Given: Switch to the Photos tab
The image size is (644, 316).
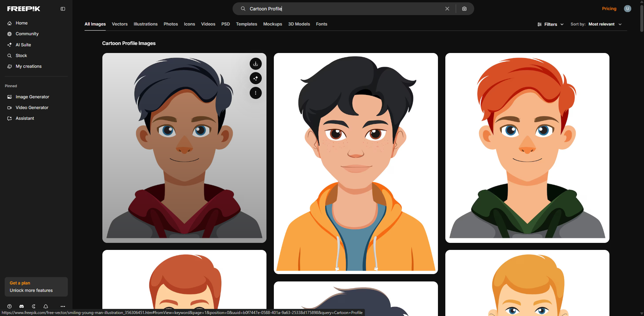Looking at the screenshot, I should 171,24.
